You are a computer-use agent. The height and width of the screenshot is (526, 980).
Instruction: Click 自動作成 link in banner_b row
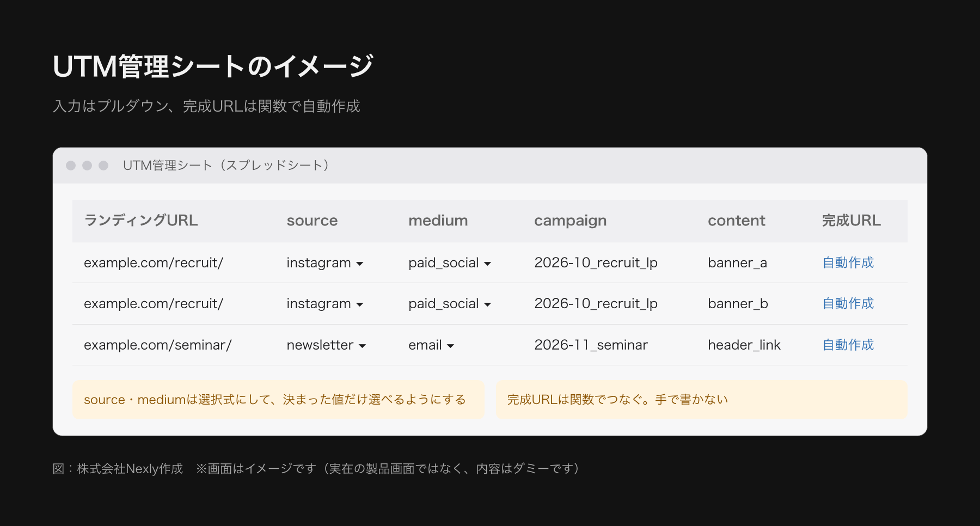[848, 303]
